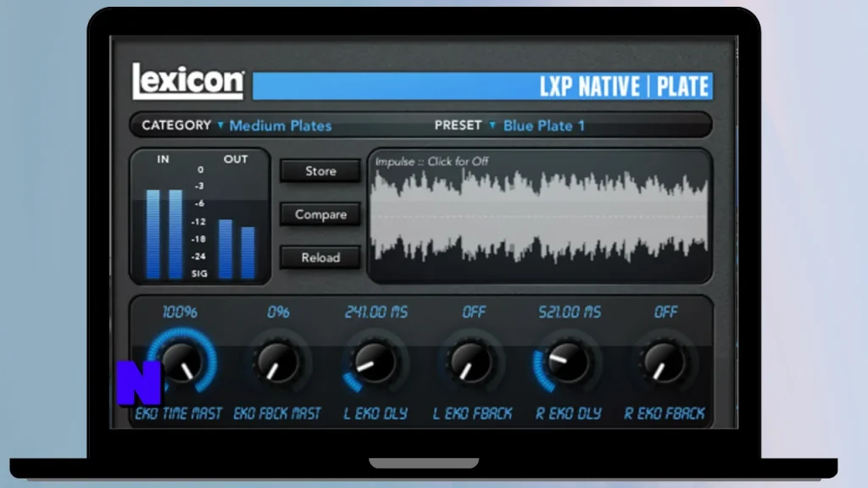Image resolution: width=868 pixels, height=488 pixels.
Task: Click the Lexicon logo
Action: (188, 80)
